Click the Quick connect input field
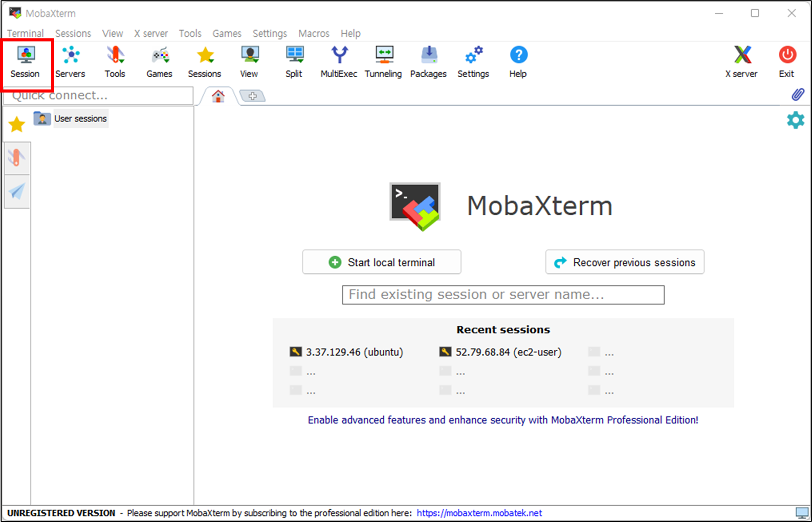The image size is (812, 522). pyautogui.click(x=98, y=96)
